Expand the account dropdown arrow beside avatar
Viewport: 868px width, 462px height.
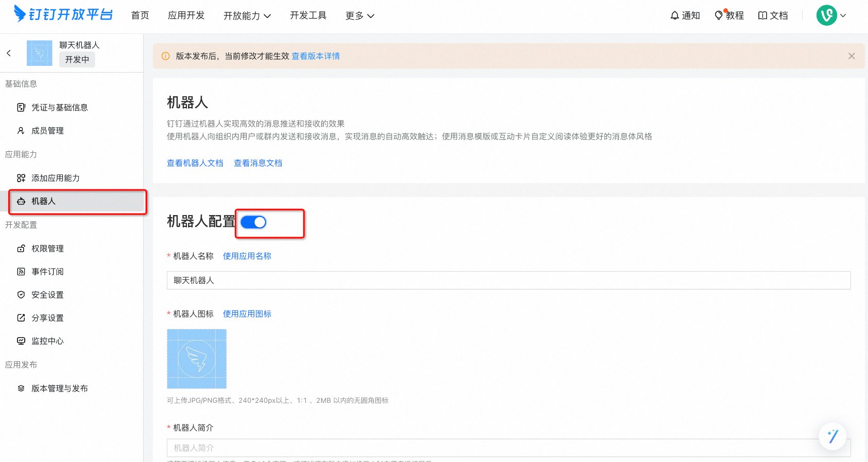(843, 15)
